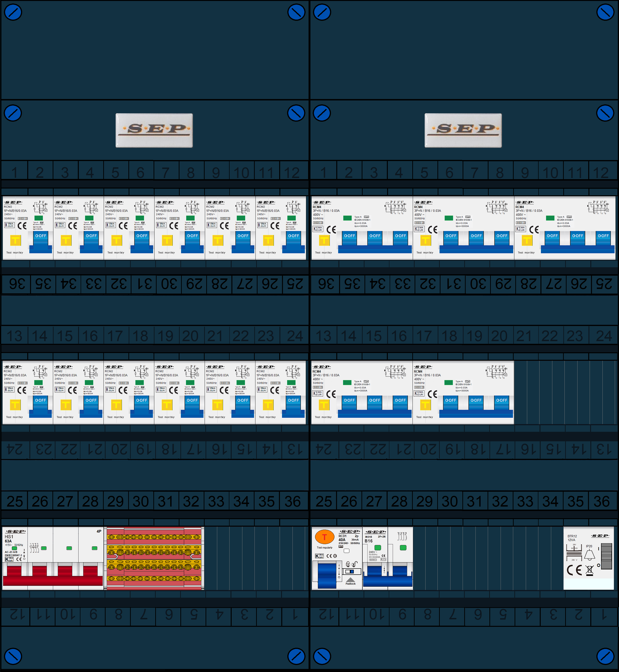Image resolution: width=619 pixels, height=672 pixels.
Task: Click upright slot label 1 on left panel
Action: click(x=14, y=173)
